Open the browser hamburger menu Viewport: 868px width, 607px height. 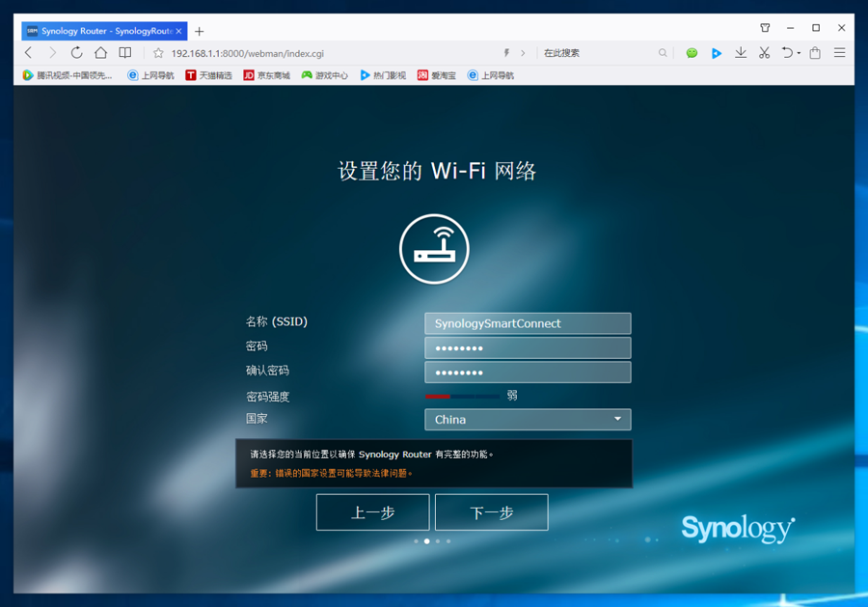(x=839, y=53)
